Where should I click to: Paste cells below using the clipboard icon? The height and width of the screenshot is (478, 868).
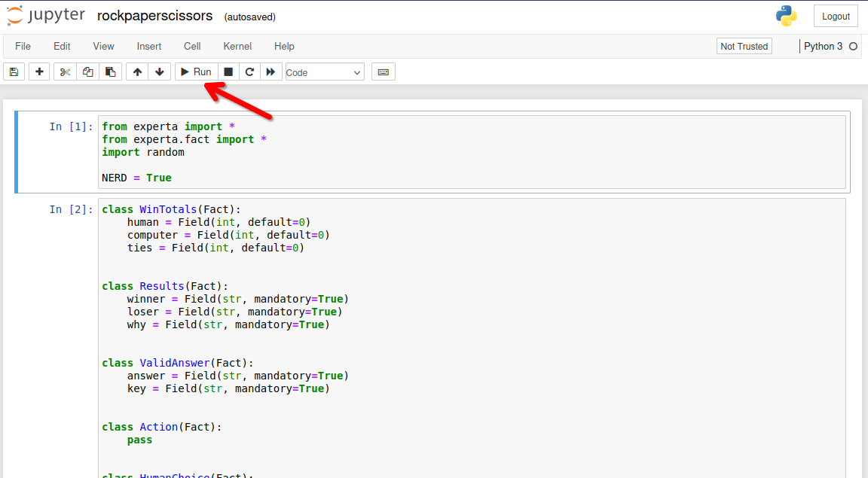[x=110, y=72]
